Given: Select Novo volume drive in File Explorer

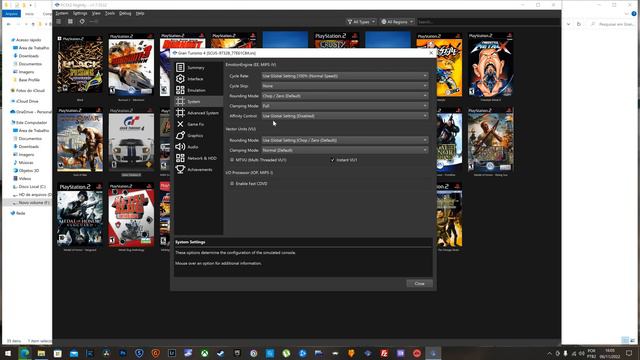Looking at the screenshot, I should [33, 202].
